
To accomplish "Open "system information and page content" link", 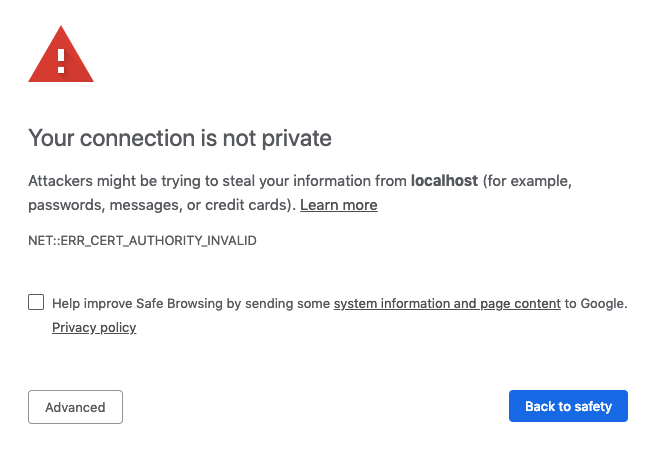I will (447, 303).
